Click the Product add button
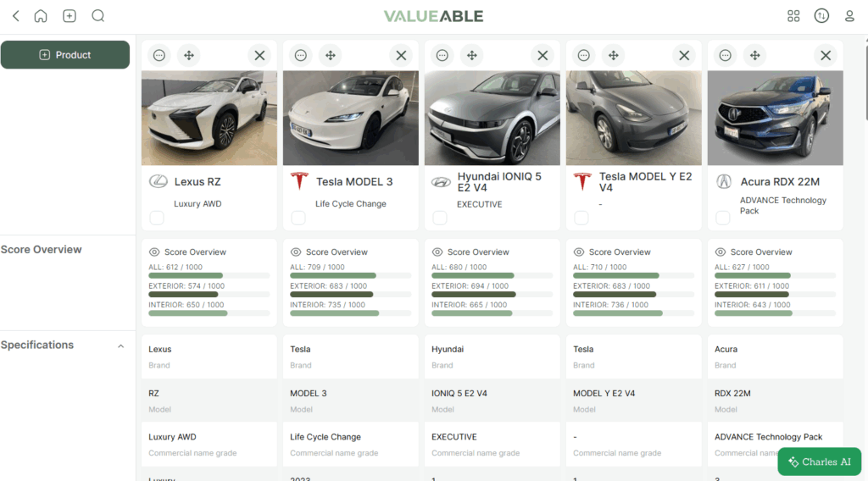This screenshot has height=481, width=868. click(65, 55)
